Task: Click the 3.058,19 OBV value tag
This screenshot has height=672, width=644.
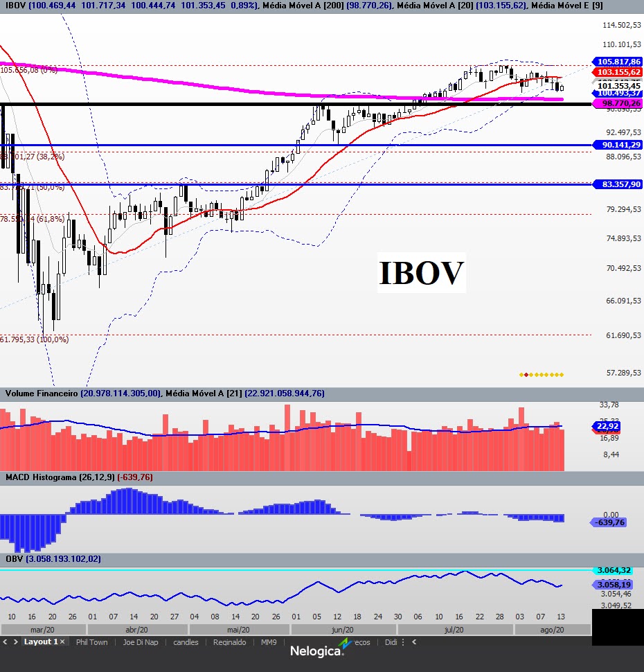Action: pos(613,585)
